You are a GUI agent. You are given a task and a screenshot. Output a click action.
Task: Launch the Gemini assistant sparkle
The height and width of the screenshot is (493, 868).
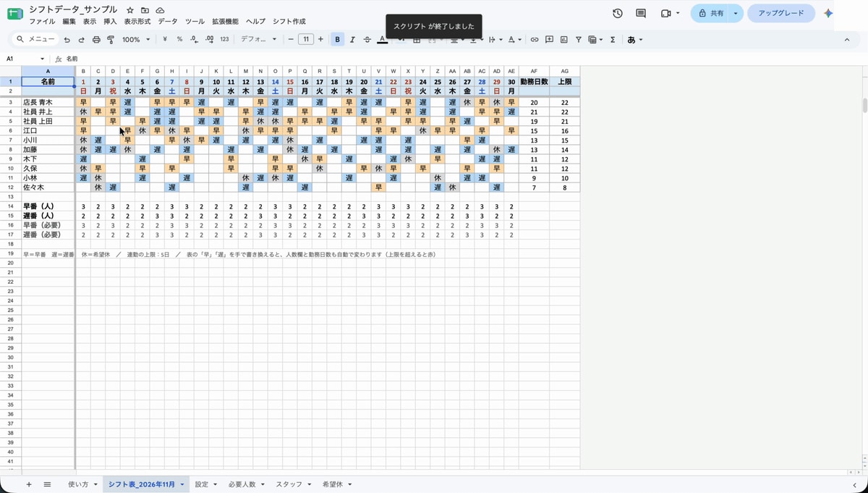click(x=829, y=14)
